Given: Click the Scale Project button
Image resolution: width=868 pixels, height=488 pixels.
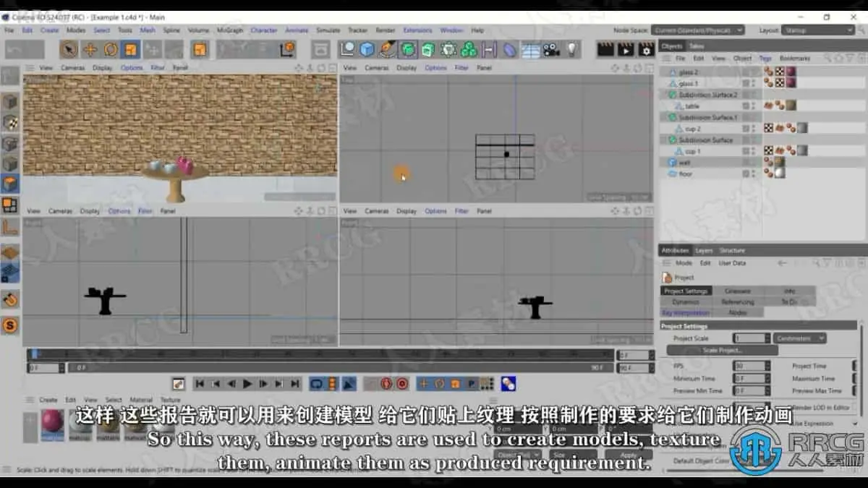Looking at the screenshot, I should pyautogui.click(x=723, y=350).
